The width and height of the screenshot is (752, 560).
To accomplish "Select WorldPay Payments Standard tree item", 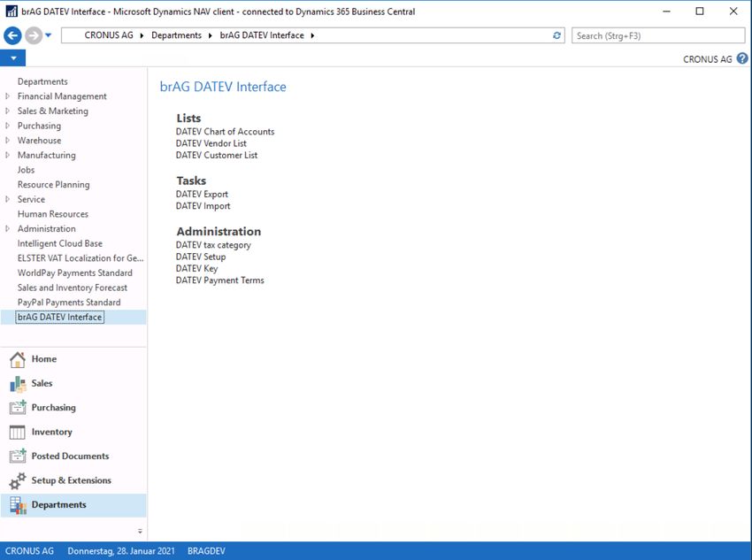I will coord(75,272).
